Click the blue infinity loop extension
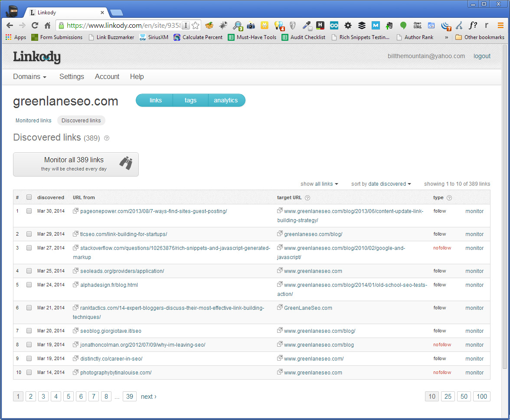Screen dimensions: 510x420 [x=334, y=25]
